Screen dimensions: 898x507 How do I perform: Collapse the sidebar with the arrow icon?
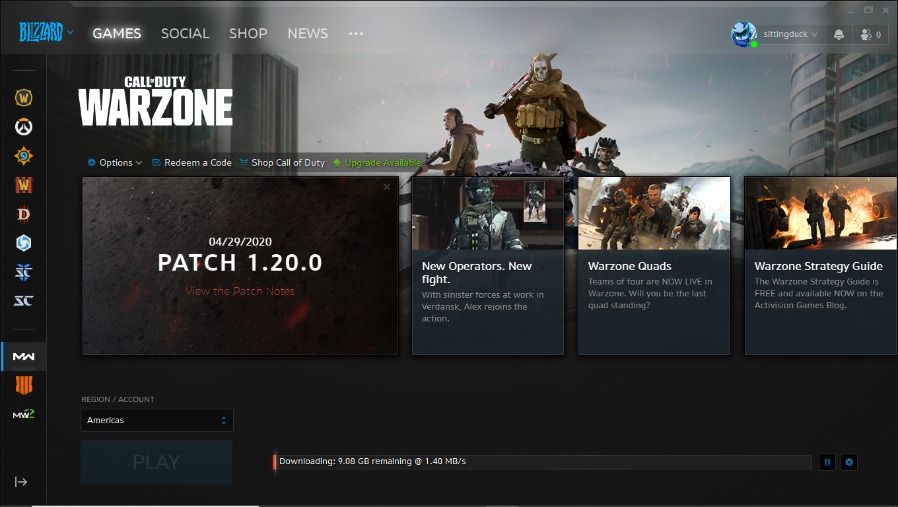[21, 482]
